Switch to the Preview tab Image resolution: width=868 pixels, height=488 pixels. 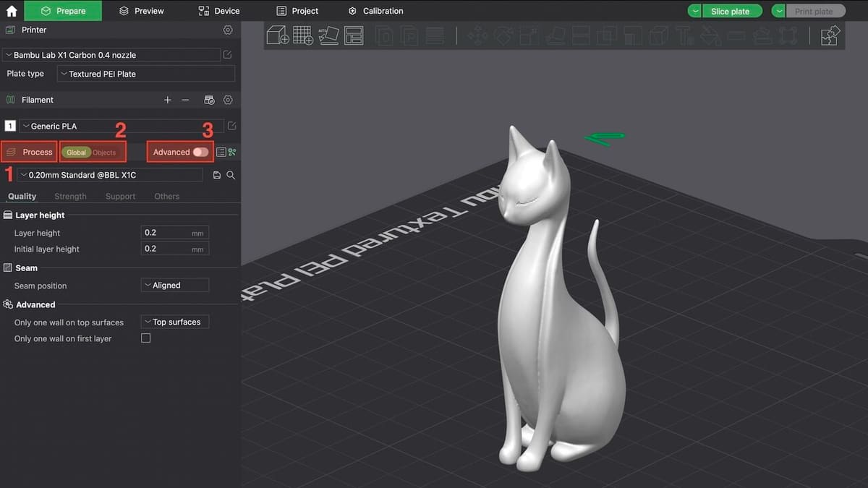tap(142, 11)
